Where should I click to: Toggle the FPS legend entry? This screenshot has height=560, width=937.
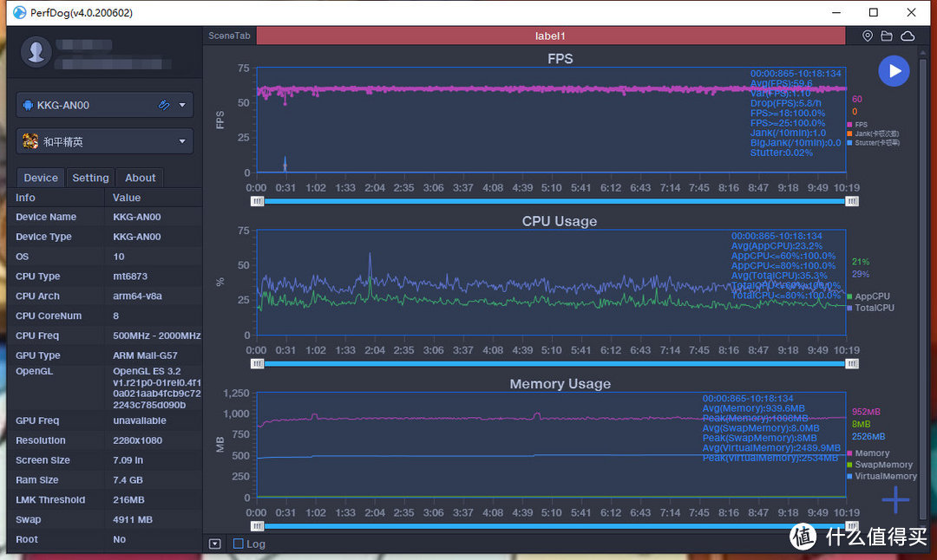tap(857, 125)
